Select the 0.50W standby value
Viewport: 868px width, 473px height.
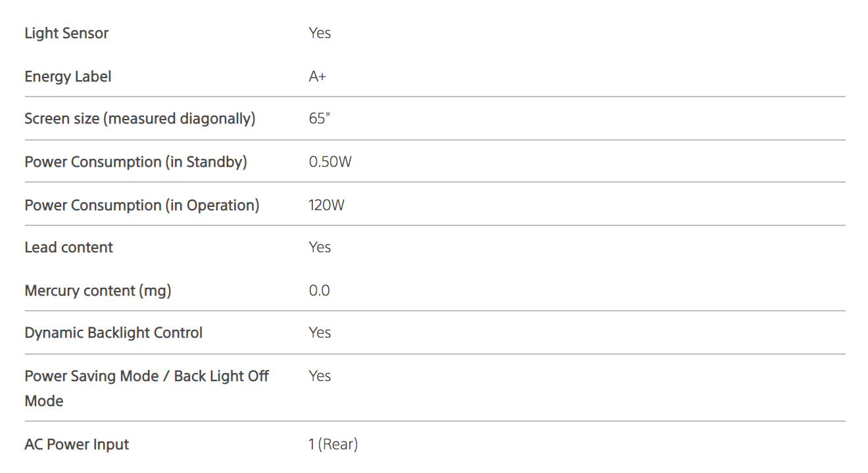click(x=330, y=162)
